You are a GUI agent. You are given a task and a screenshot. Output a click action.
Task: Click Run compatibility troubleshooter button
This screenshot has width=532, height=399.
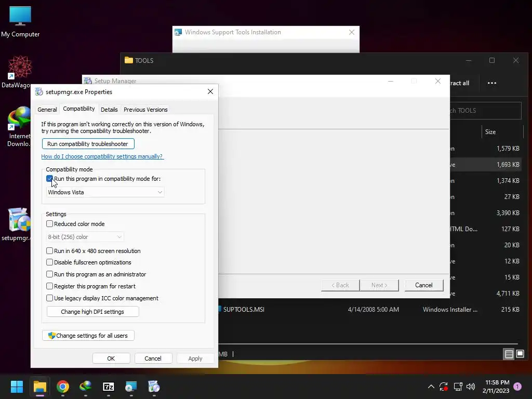point(88,144)
